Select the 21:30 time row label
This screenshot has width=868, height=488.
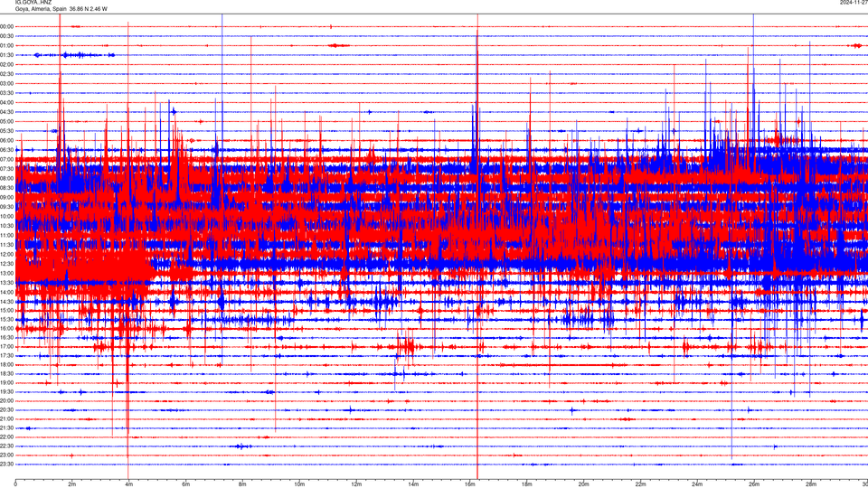click(x=6, y=427)
